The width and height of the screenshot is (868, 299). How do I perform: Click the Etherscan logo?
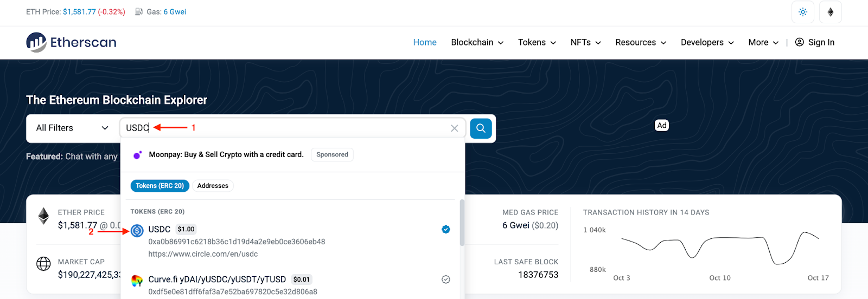click(71, 42)
